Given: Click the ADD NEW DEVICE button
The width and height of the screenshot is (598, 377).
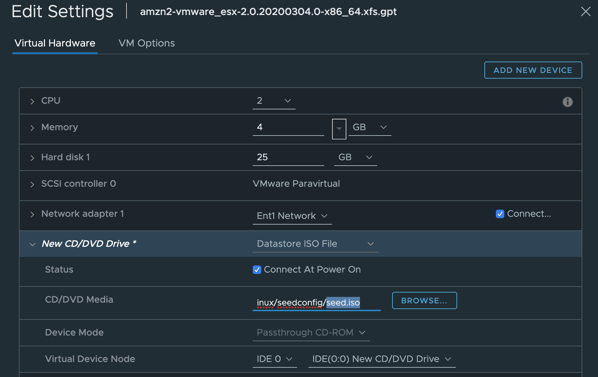Looking at the screenshot, I should (x=533, y=70).
